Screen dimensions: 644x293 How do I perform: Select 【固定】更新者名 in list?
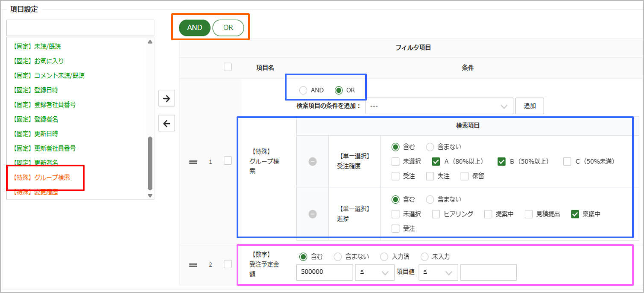[x=35, y=163]
